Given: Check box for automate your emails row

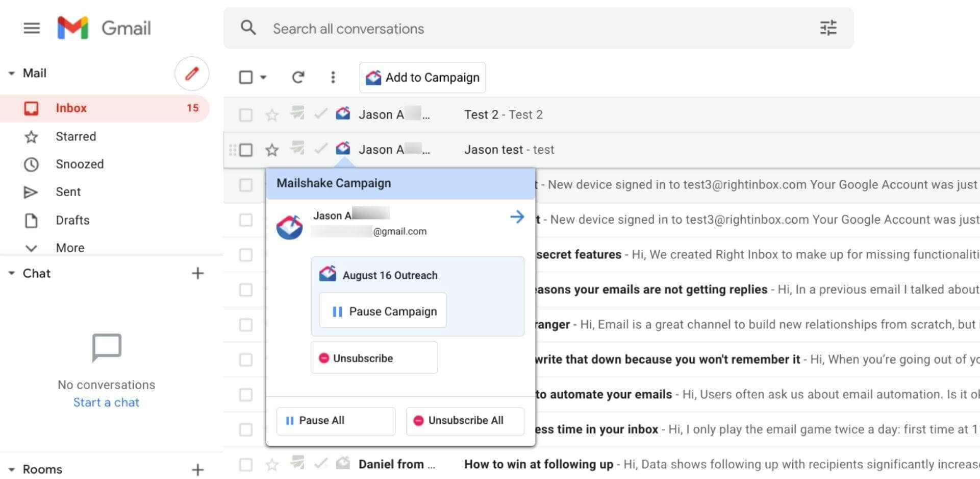Looking at the screenshot, I should pyautogui.click(x=246, y=395).
